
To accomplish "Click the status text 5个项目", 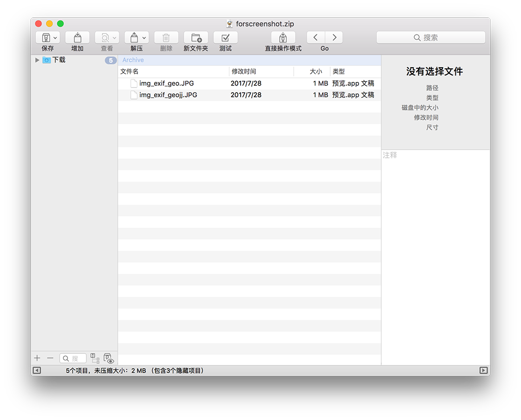I will click(76, 371).
